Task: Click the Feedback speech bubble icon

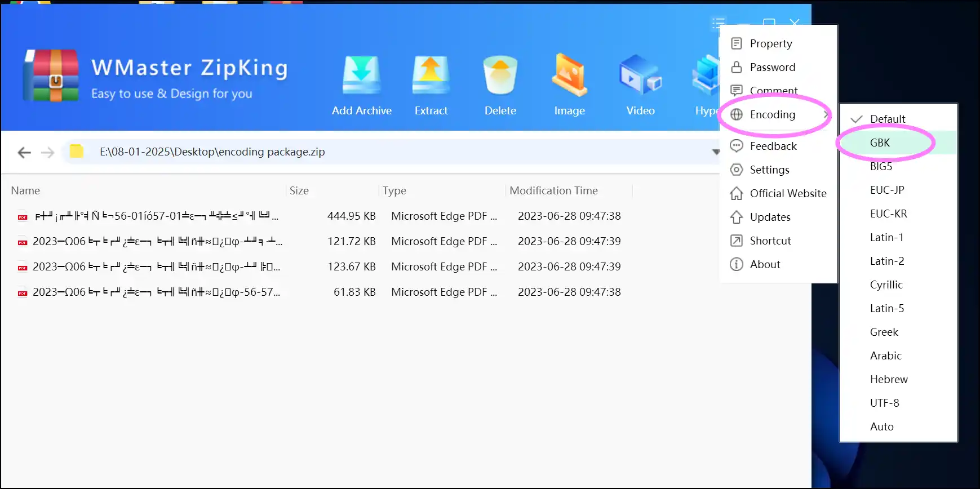Action: tap(736, 146)
